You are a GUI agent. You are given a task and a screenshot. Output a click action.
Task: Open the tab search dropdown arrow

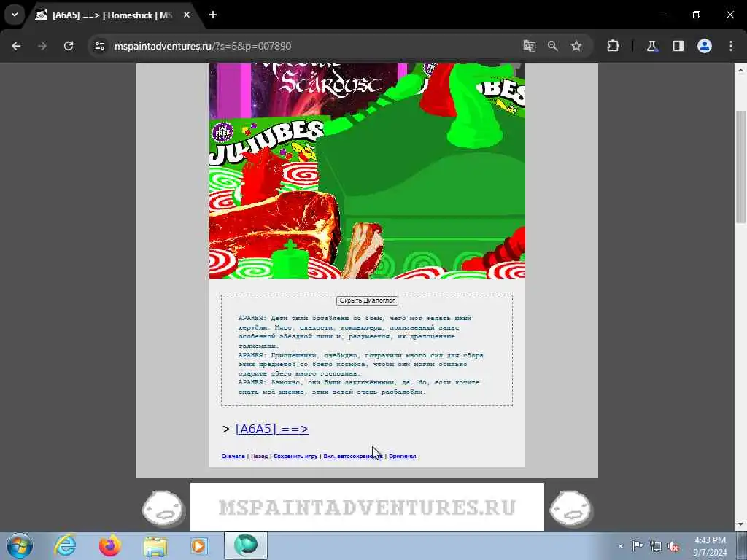pyautogui.click(x=15, y=15)
